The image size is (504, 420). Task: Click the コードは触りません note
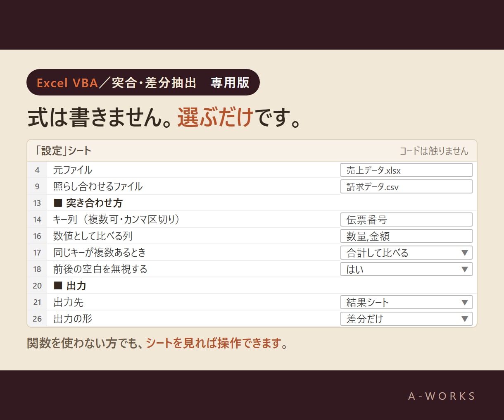(434, 151)
